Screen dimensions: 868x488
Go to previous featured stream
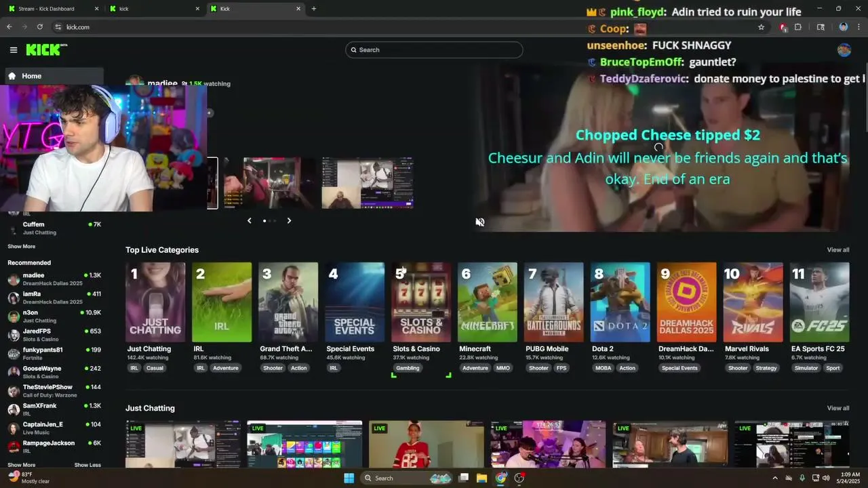coord(250,220)
